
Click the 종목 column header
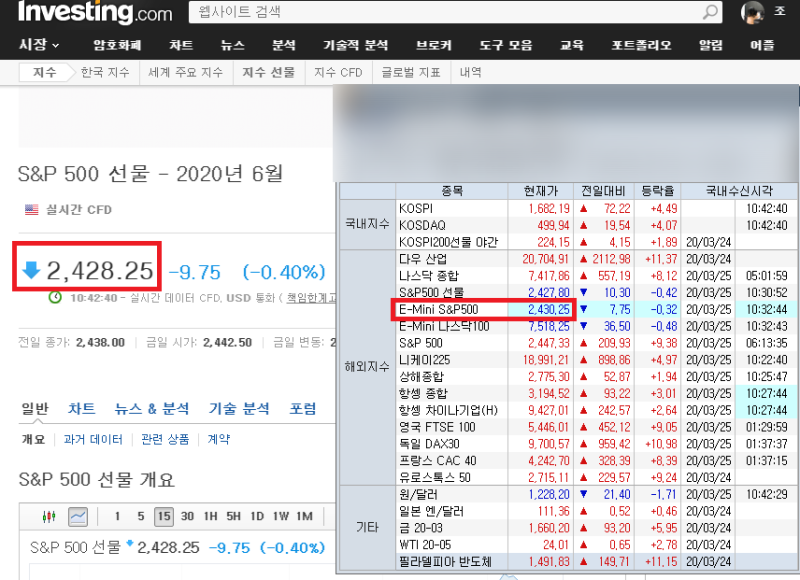click(x=452, y=191)
